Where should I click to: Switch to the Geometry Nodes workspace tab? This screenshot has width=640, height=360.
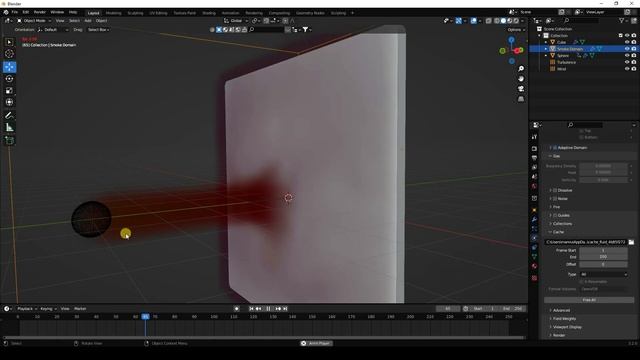(x=310, y=13)
